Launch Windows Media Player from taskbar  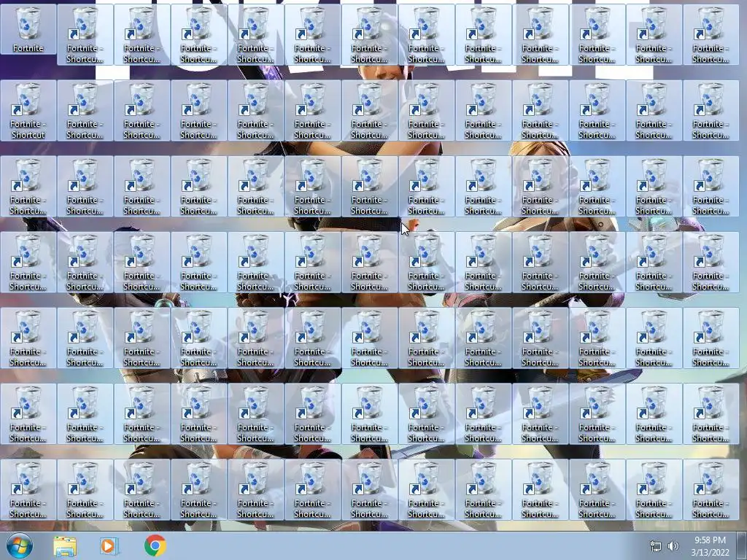click(x=109, y=546)
